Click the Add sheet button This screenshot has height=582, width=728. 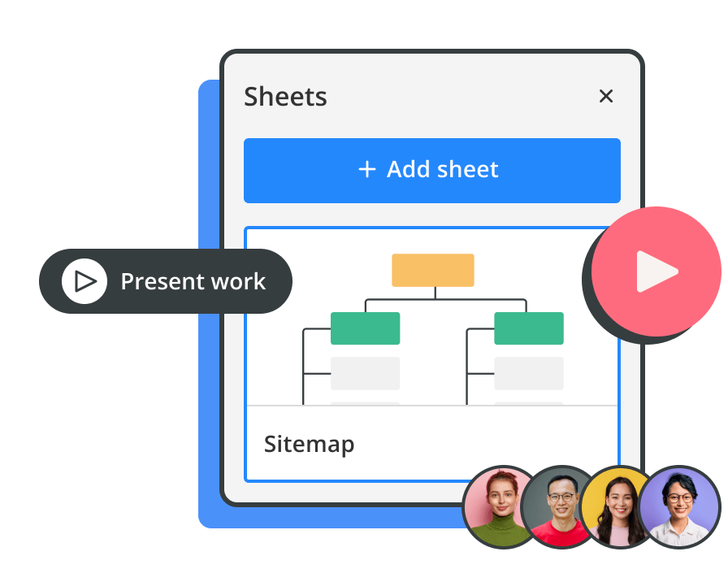pos(431,170)
